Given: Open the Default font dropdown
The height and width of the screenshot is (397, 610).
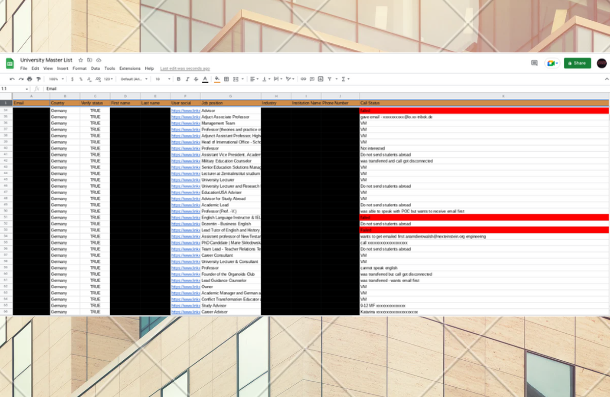Looking at the screenshot, I should tap(134, 79).
